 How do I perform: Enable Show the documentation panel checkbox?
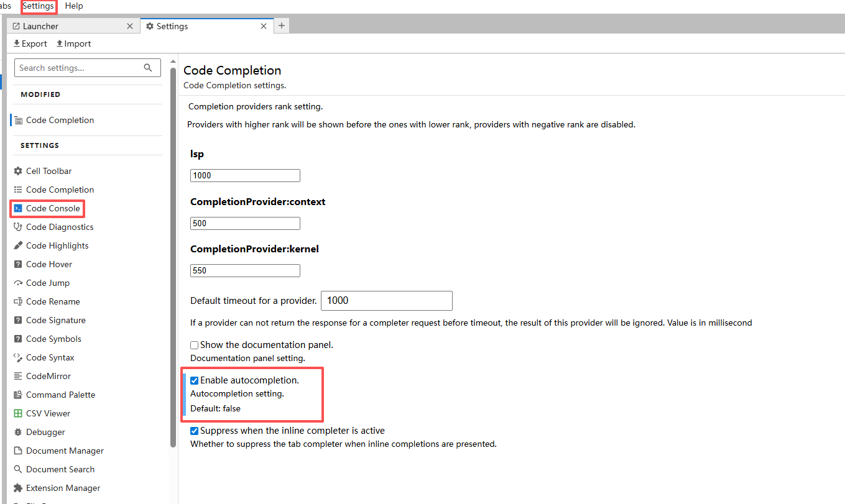(195, 345)
